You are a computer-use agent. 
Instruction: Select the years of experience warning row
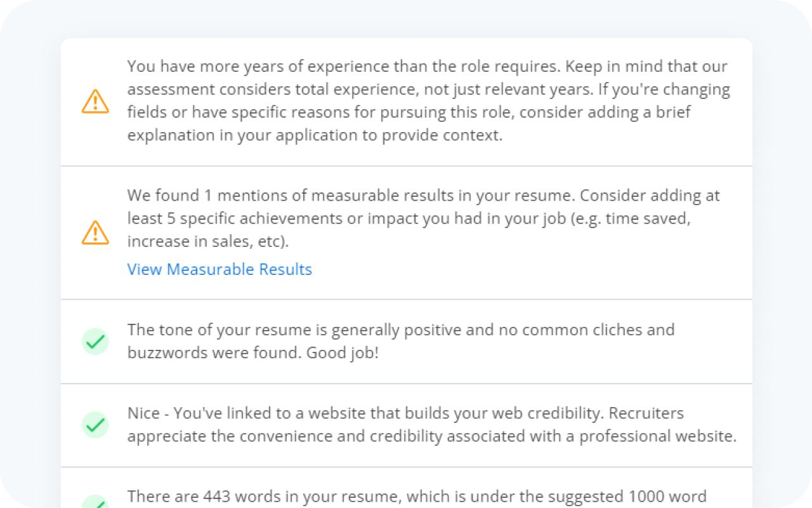(406, 100)
